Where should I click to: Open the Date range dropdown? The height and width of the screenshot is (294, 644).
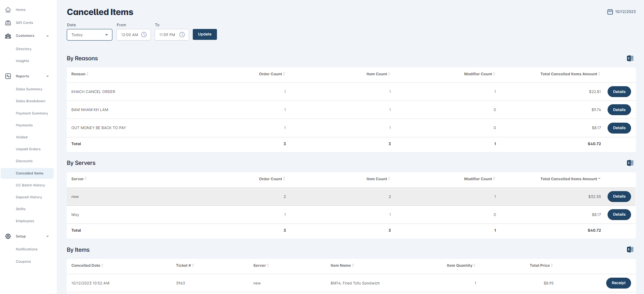[89, 35]
